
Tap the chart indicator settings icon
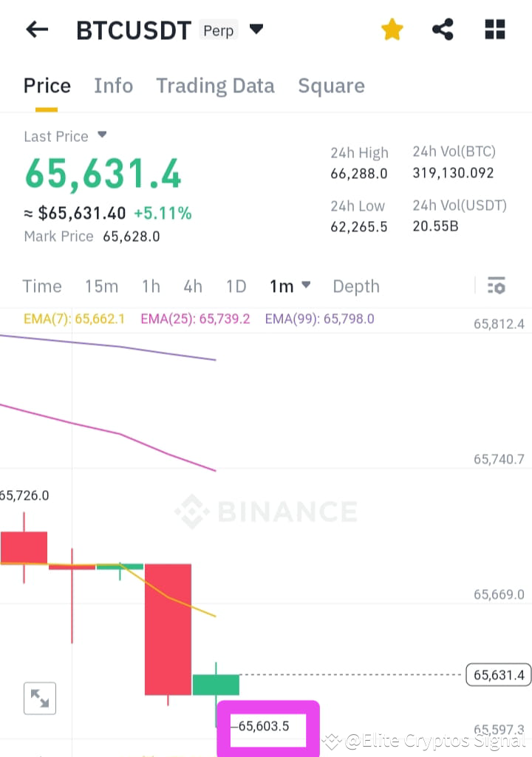pos(497,285)
